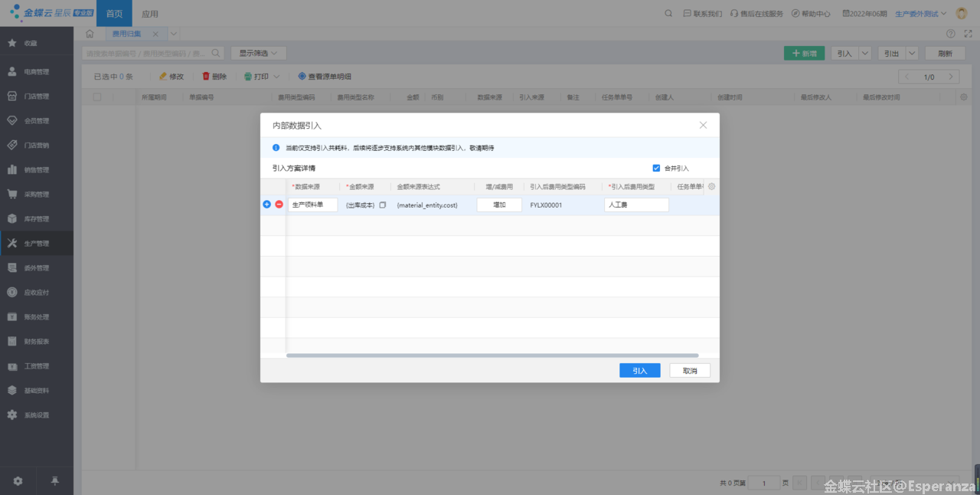Open 会员管理 in the sidebar
Image resolution: width=980 pixels, height=495 pixels.
pyautogui.click(x=37, y=121)
